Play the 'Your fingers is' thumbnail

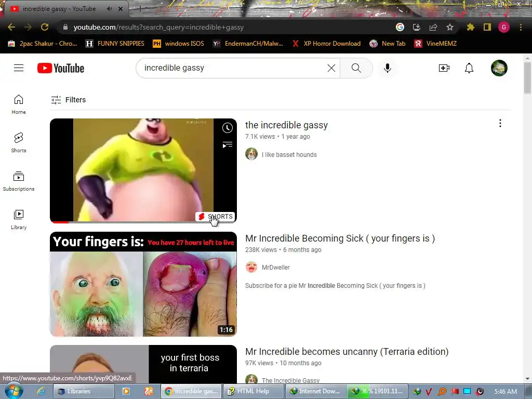143,284
